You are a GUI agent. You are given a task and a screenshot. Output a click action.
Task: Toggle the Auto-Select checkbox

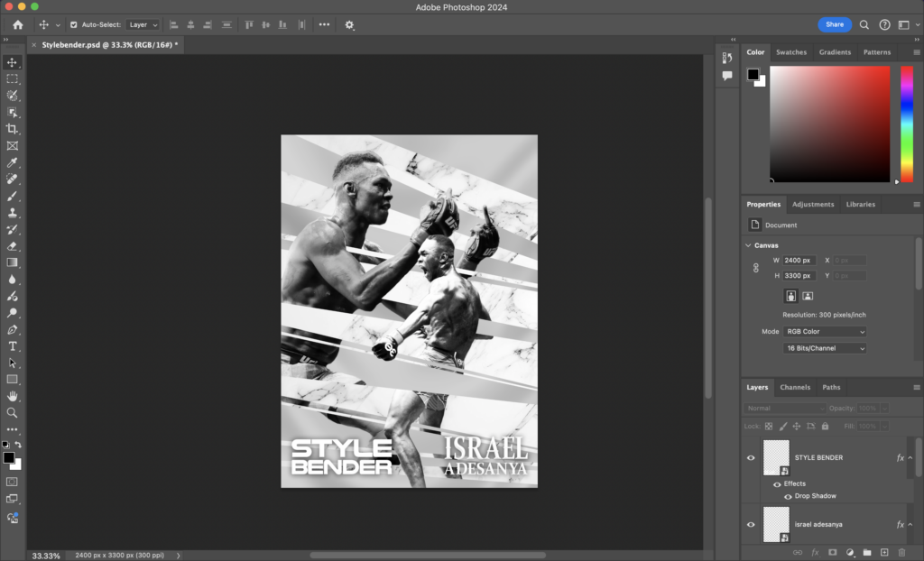tap(74, 24)
